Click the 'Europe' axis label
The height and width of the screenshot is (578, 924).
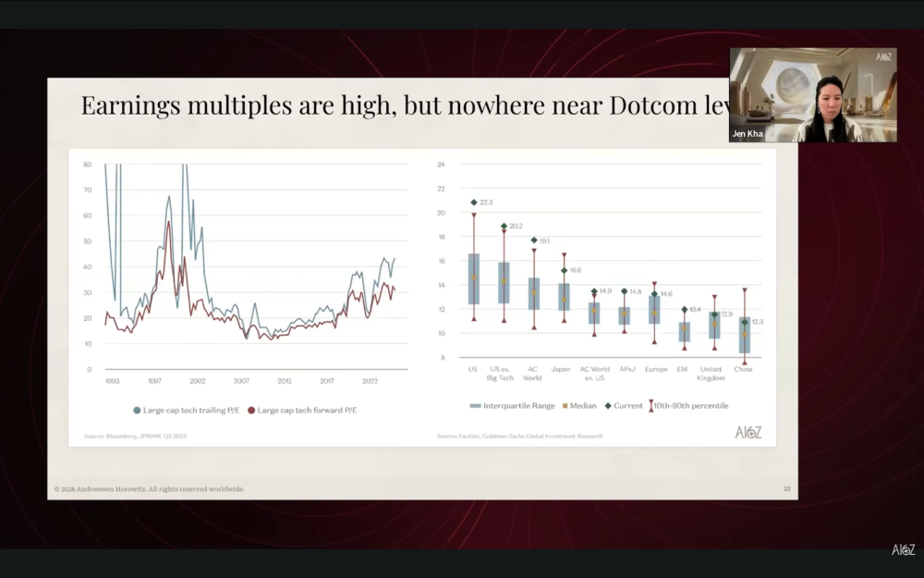click(656, 369)
